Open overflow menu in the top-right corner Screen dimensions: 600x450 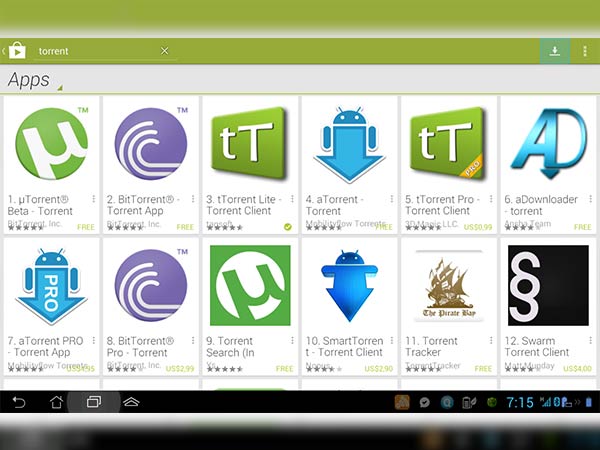pyautogui.click(x=584, y=50)
